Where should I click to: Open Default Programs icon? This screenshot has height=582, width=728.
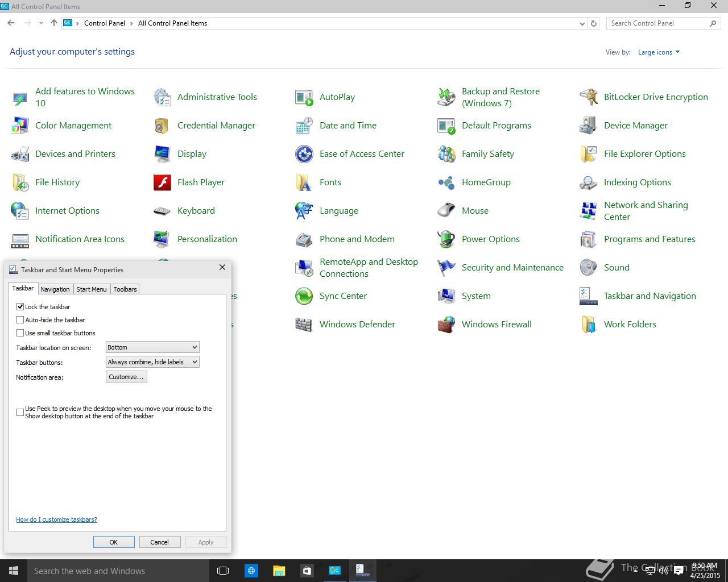[446, 126]
